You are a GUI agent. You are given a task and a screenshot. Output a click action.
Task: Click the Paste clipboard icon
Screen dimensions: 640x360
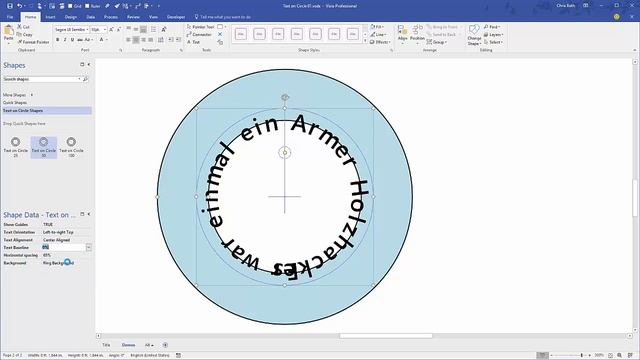coord(9,31)
